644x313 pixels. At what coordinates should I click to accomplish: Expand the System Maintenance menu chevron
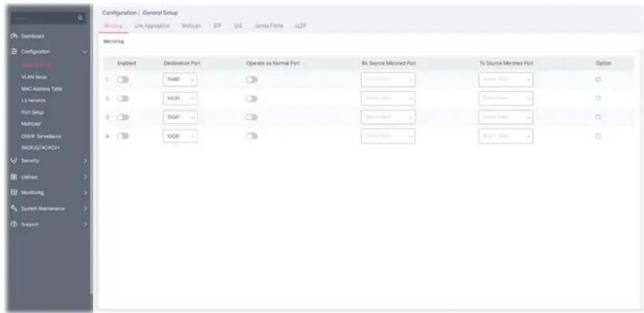click(85, 208)
